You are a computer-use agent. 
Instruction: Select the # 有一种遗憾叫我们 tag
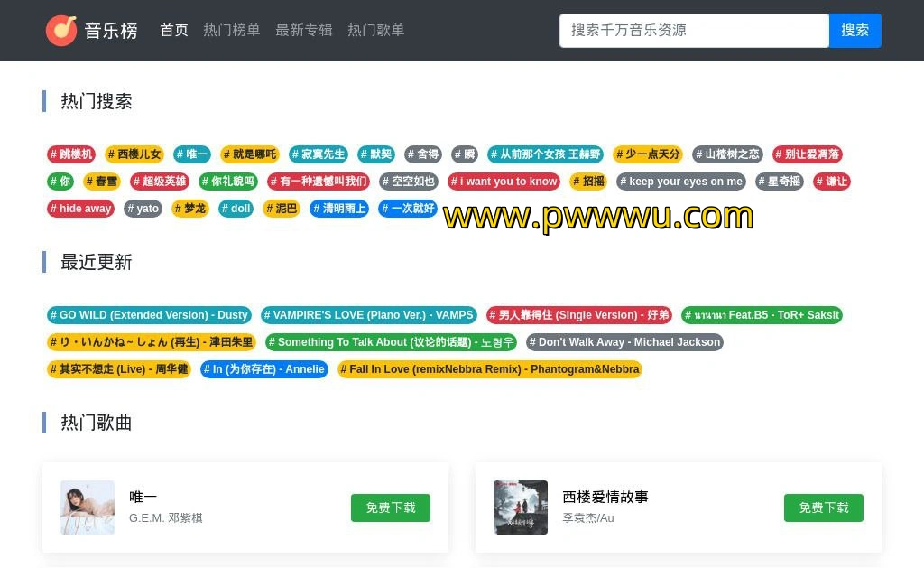click(x=319, y=182)
